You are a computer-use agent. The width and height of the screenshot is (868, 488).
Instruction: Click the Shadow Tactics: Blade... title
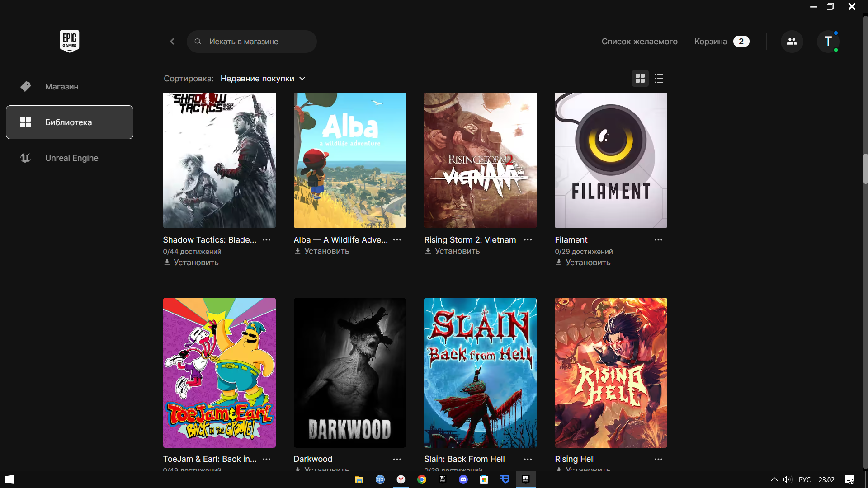209,240
